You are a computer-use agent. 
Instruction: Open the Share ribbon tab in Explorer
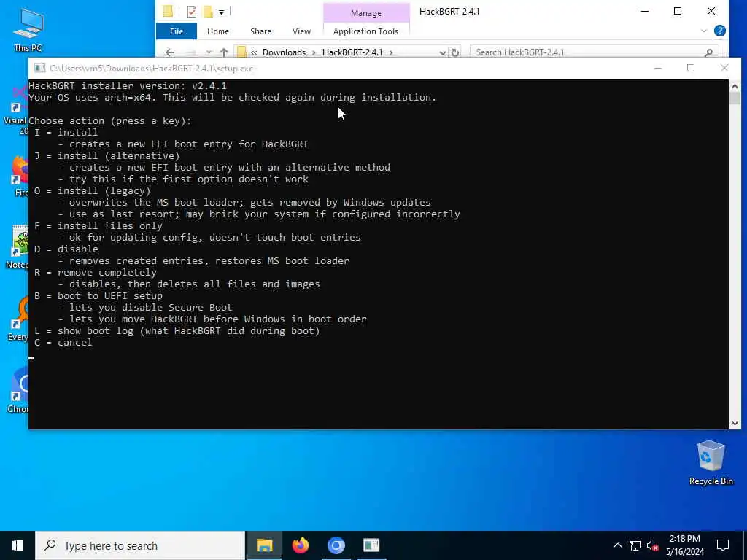[260, 31]
